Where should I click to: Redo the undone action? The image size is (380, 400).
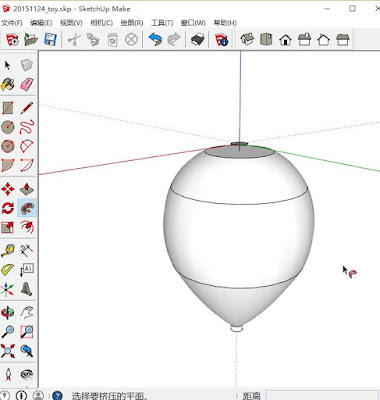click(174, 40)
